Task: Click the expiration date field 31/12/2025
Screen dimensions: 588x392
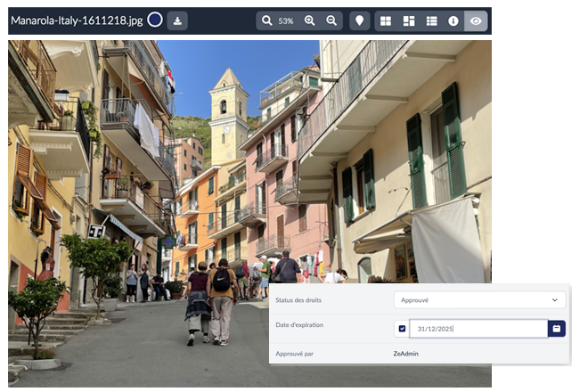Action: (477, 329)
